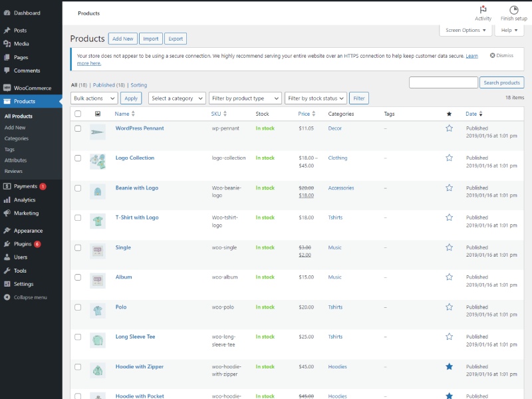Open the Filter by stock status dropdown
Viewport: 532px width, 399px height.
(x=315, y=98)
